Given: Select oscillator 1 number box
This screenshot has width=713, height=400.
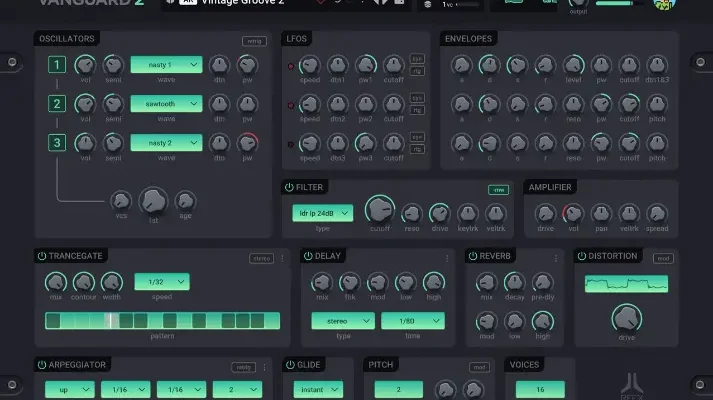Looking at the screenshot, I should click(x=58, y=65).
